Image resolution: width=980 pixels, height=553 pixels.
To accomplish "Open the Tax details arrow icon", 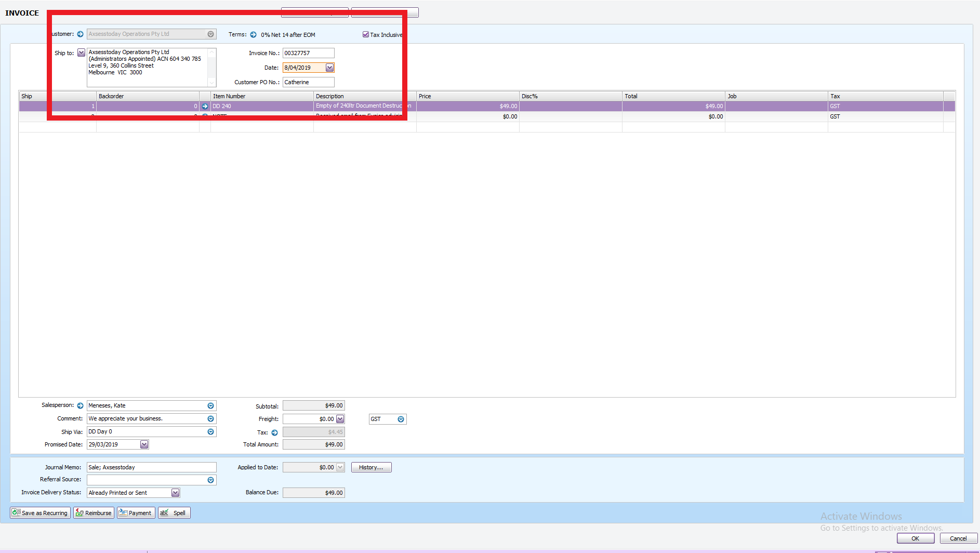I will coord(274,432).
